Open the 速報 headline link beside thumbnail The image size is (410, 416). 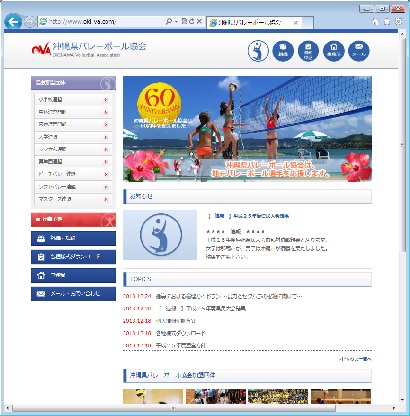point(249,216)
